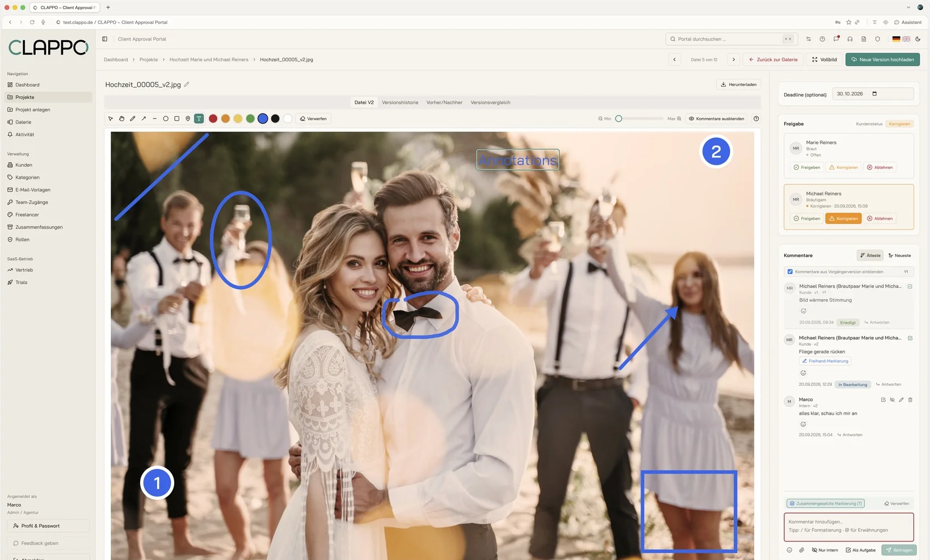Open the shield privacy icon in header
Image resolution: width=930 pixels, height=560 pixels.
coord(877,39)
